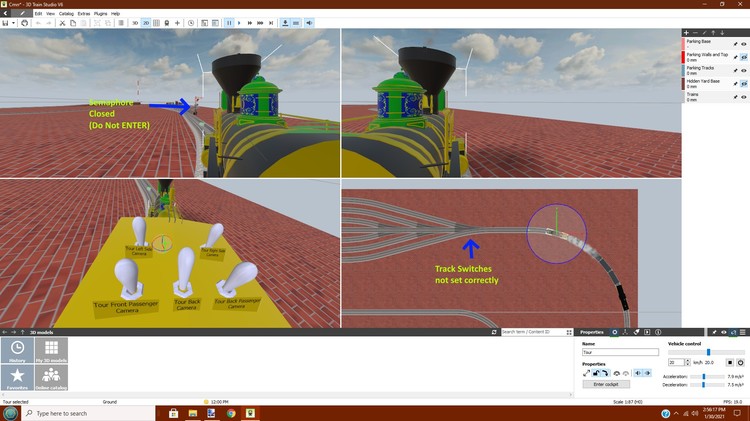Open the View menu

[x=50, y=14]
